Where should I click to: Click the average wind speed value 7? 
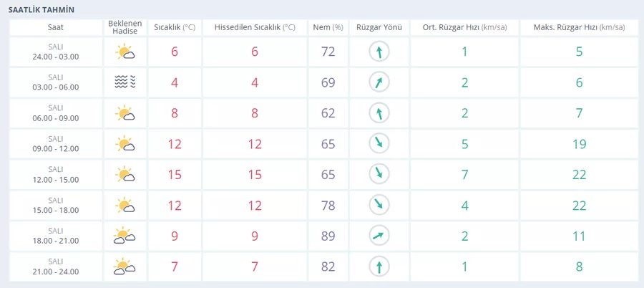coord(464,174)
